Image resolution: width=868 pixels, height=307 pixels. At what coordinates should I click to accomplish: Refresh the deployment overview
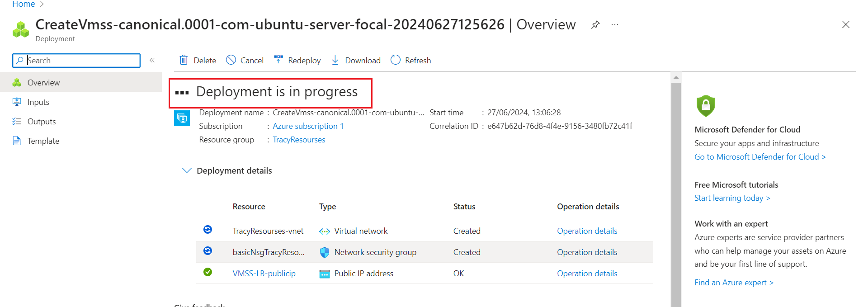click(x=410, y=60)
